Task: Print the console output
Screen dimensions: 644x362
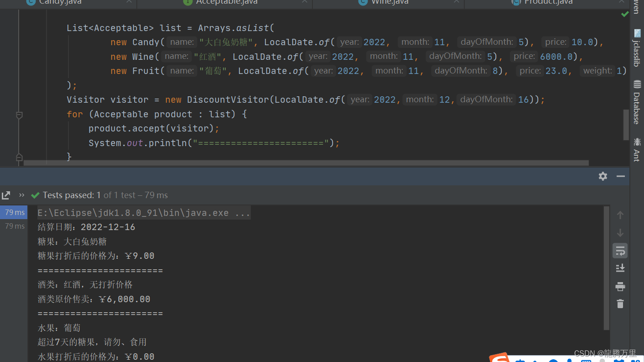Action: (620, 286)
